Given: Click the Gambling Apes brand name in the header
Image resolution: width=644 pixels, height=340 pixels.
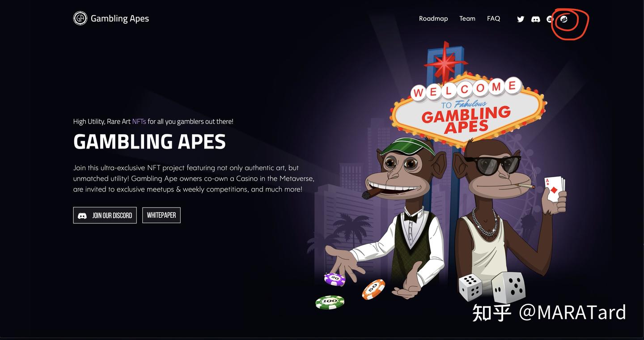Looking at the screenshot, I should coord(120,18).
